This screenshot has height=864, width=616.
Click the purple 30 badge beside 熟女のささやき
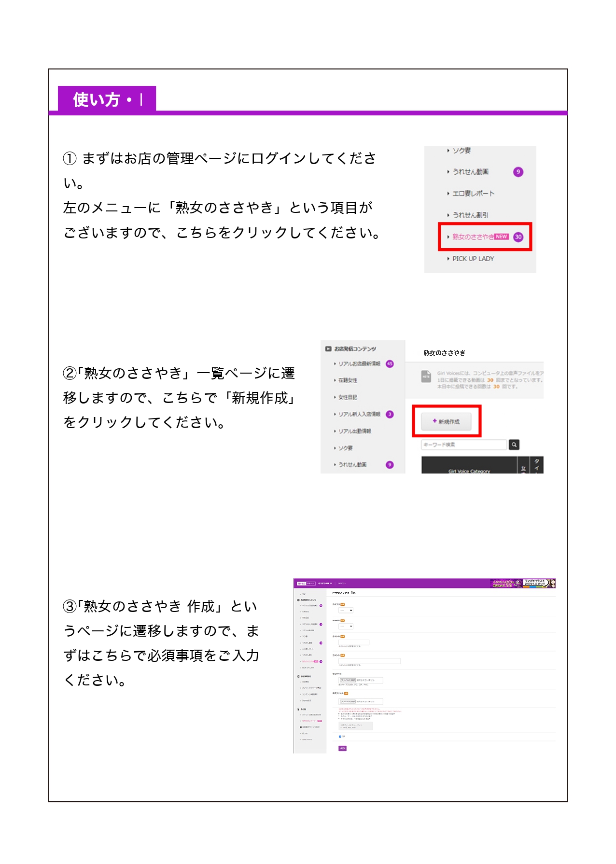(518, 237)
